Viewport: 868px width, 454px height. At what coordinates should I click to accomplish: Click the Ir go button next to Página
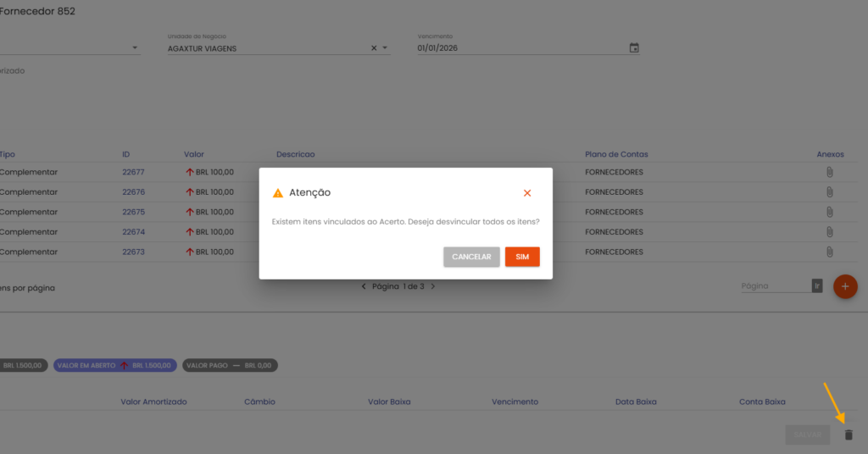point(817,286)
